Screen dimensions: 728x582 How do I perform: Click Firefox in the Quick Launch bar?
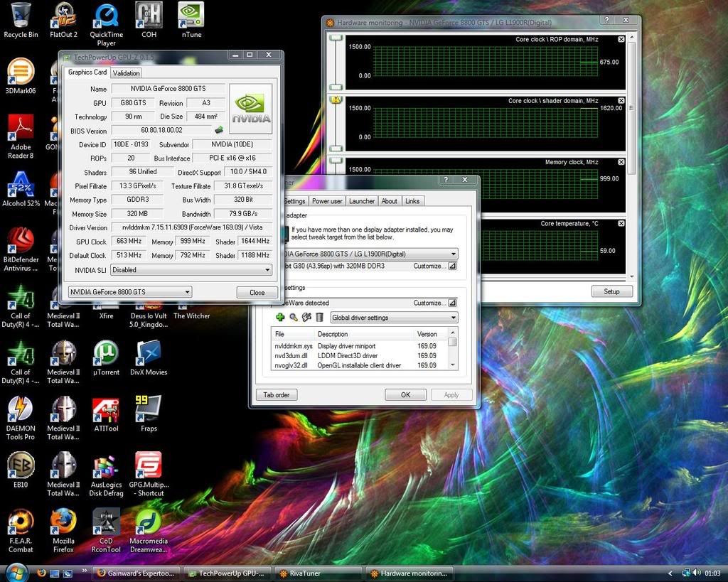41,573
